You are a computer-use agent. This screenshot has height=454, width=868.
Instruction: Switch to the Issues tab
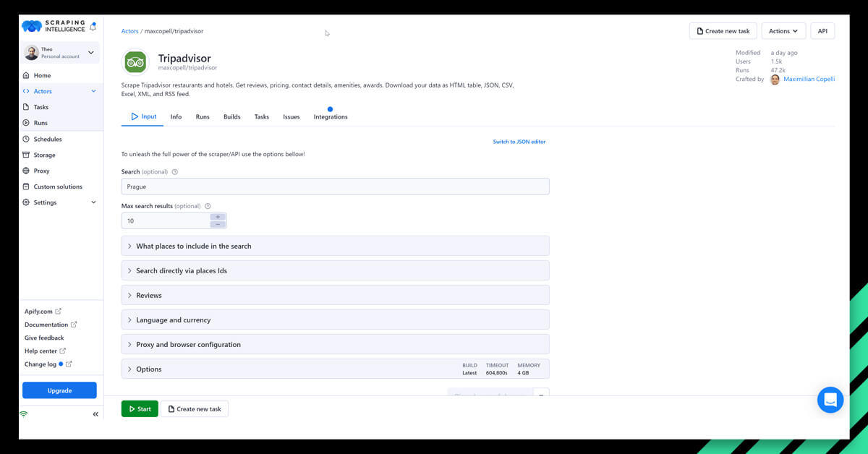point(292,116)
